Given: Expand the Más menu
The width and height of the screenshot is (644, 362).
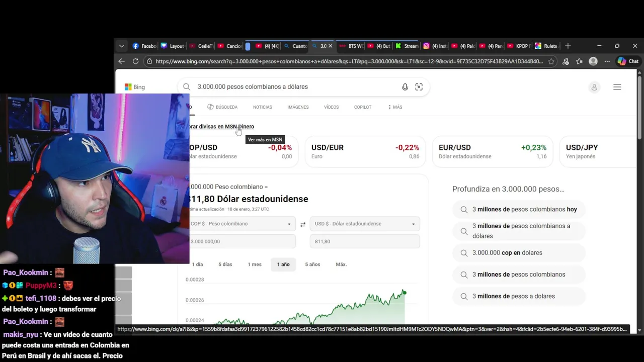Looking at the screenshot, I should click(395, 107).
